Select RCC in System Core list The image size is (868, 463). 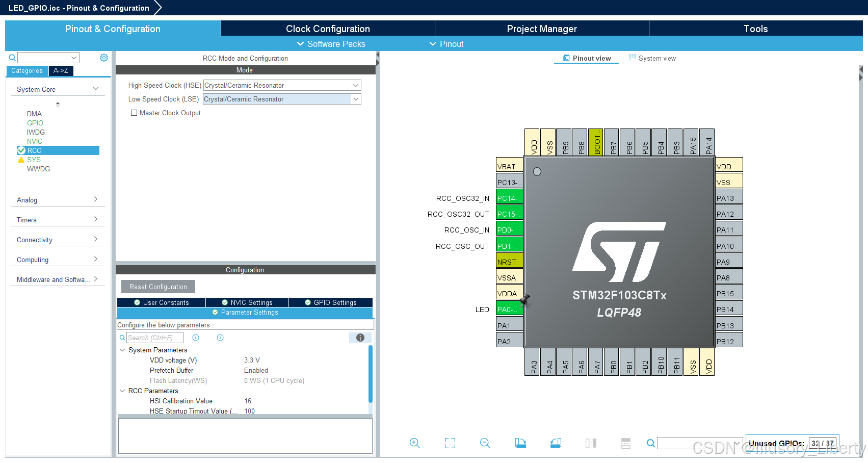pos(58,150)
